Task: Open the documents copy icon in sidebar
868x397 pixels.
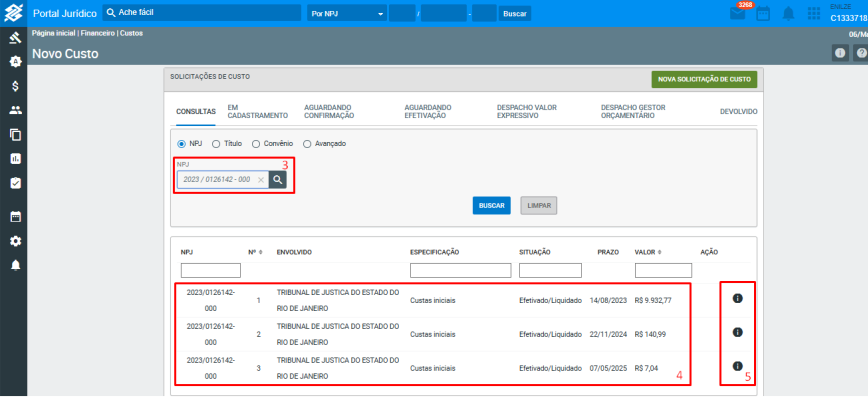Action: (16, 135)
